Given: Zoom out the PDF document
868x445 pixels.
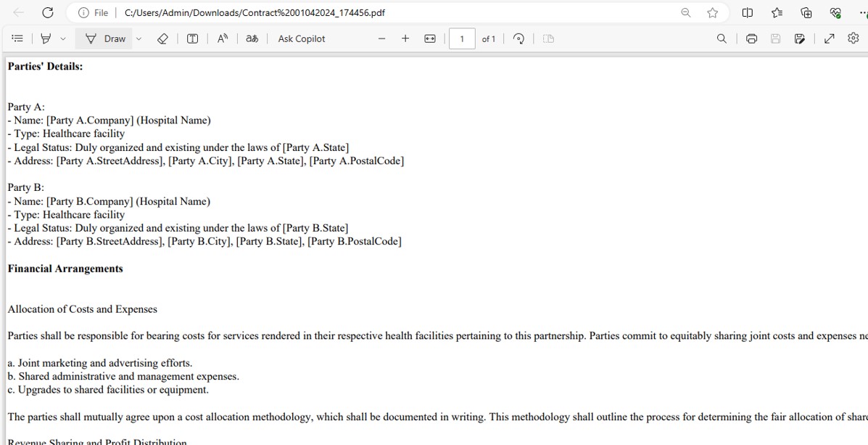Looking at the screenshot, I should pos(381,38).
